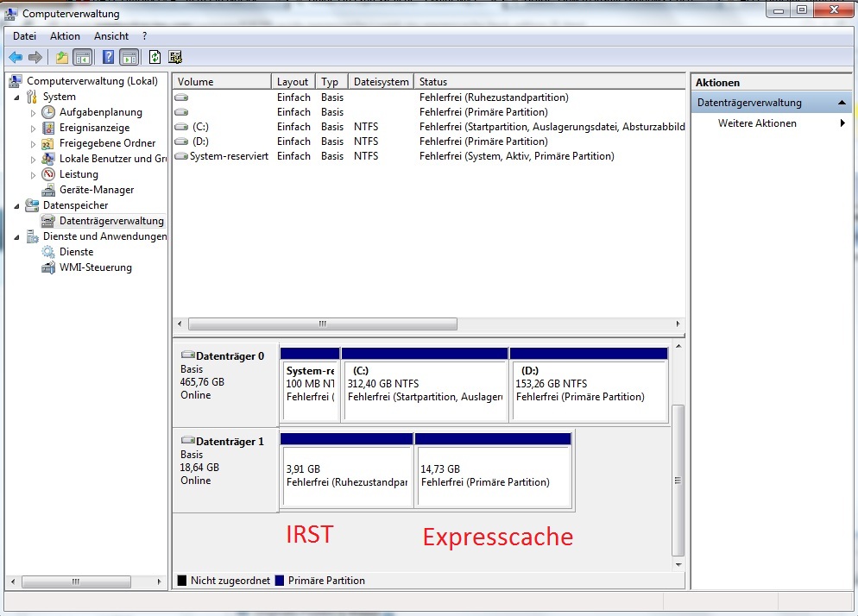Expand Aufgabenplanung node arrow

(33, 113)
